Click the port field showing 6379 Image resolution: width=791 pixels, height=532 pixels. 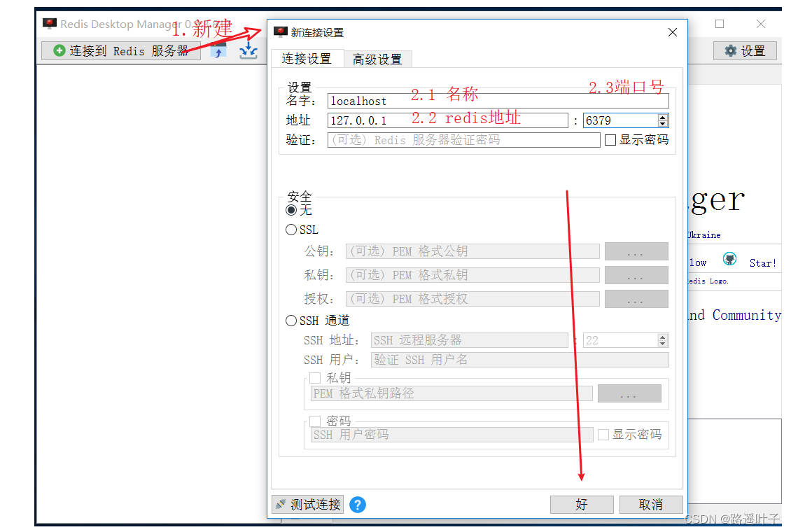621,120
